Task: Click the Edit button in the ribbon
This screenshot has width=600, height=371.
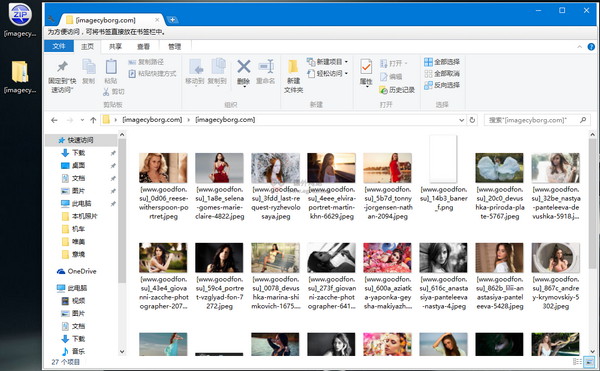Action: (x=391, y=77)
